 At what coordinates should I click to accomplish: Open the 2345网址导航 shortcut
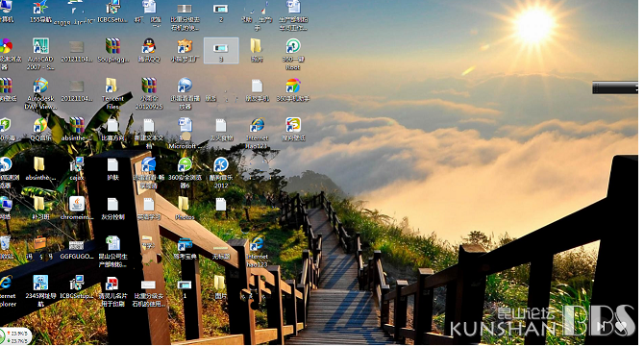(40, 290)
